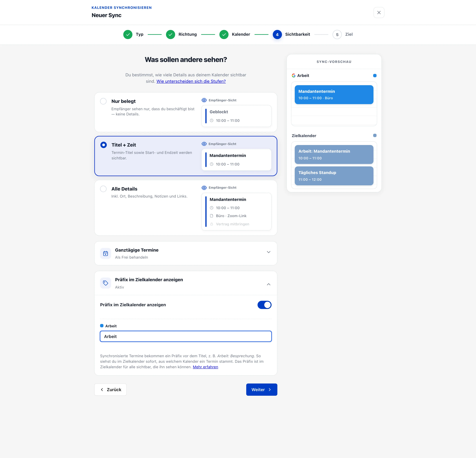476x458 pixels.
Task: Select the 'Nur belegt' radio option
Action: pos(103,101)
